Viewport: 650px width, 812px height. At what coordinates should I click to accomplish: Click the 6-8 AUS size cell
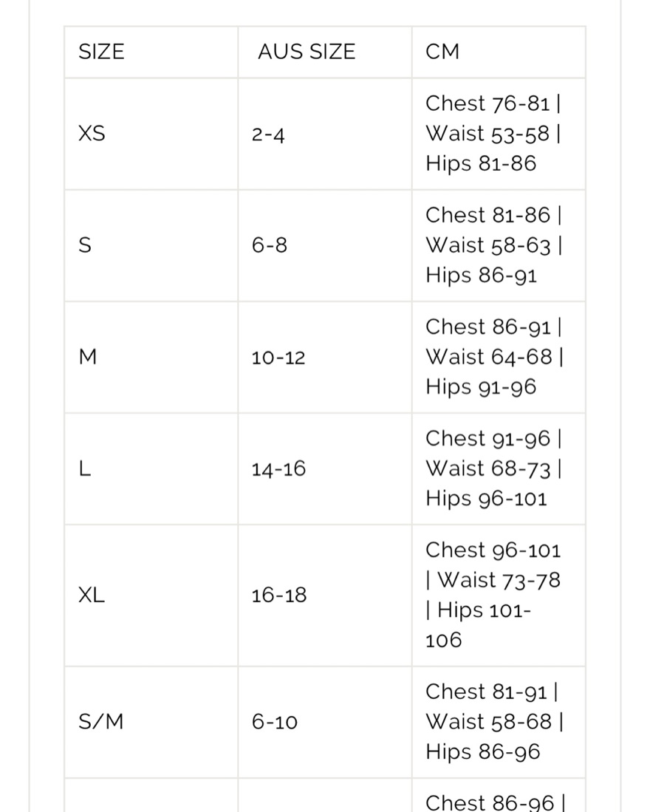325,245
